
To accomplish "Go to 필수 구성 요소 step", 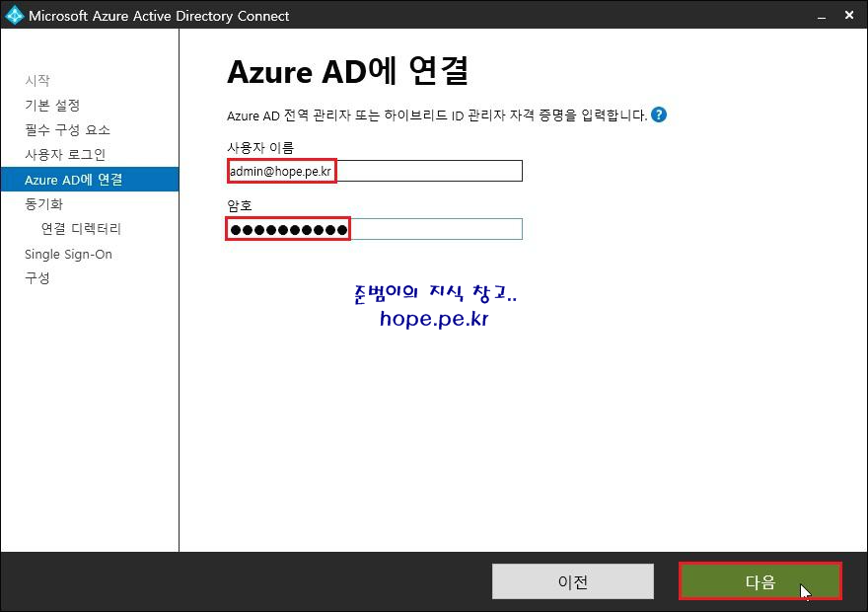I will click(x=67, y=129).
